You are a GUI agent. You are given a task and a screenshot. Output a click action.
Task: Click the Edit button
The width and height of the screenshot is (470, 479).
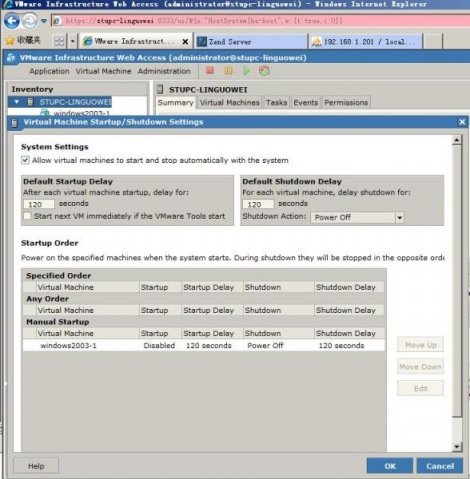pyautogui.click(x=420, y=388)
